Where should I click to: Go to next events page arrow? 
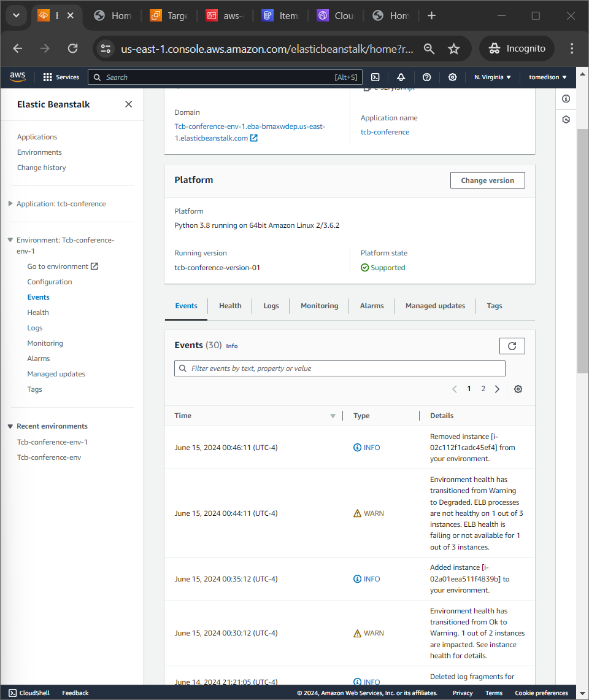point(497,389)
